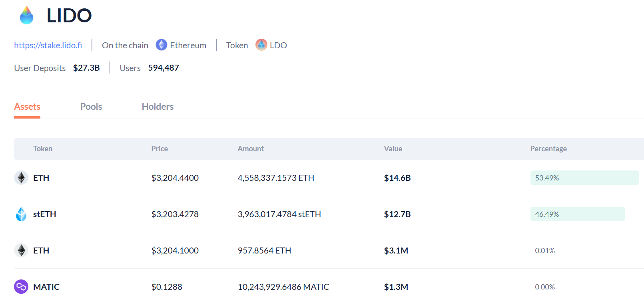Click the LDO token name text
The height and width of the screenshot is (303, 644).
278,46
